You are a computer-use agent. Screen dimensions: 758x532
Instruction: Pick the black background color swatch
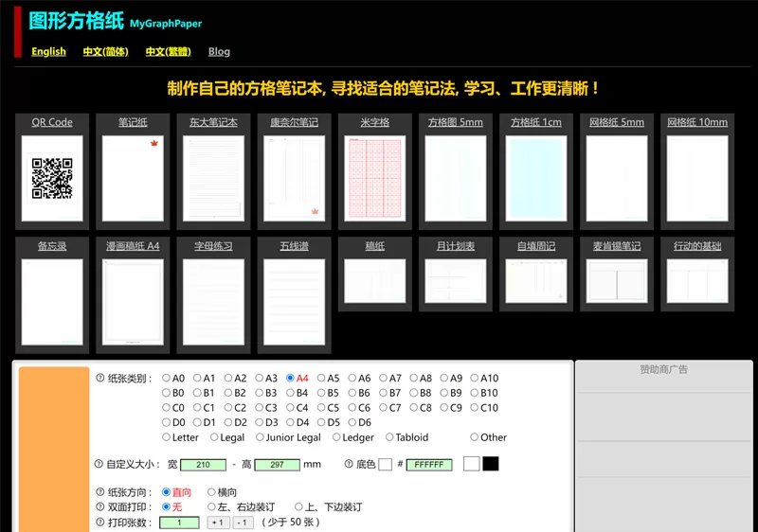491,464
